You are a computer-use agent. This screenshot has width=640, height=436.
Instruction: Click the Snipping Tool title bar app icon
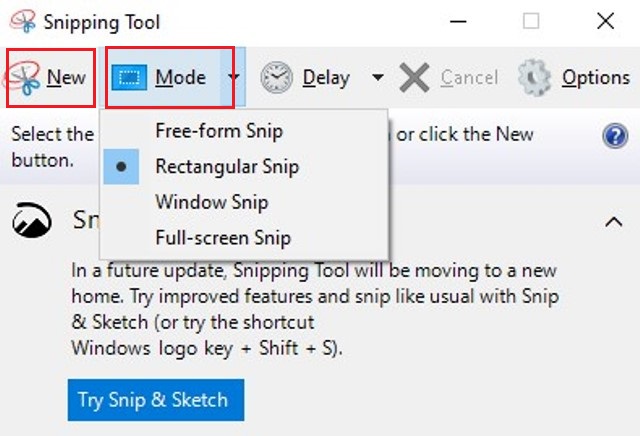[x=23, y=21]
